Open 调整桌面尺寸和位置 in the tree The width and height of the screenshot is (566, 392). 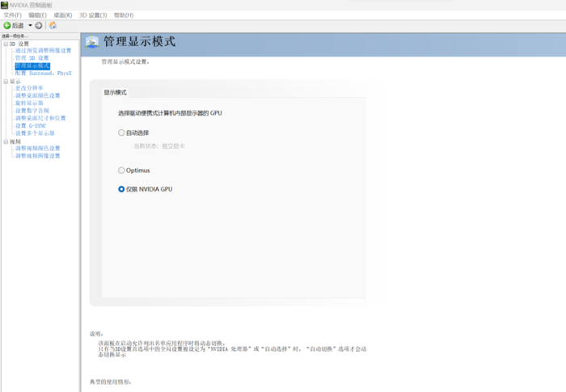(x=40, y=118)
